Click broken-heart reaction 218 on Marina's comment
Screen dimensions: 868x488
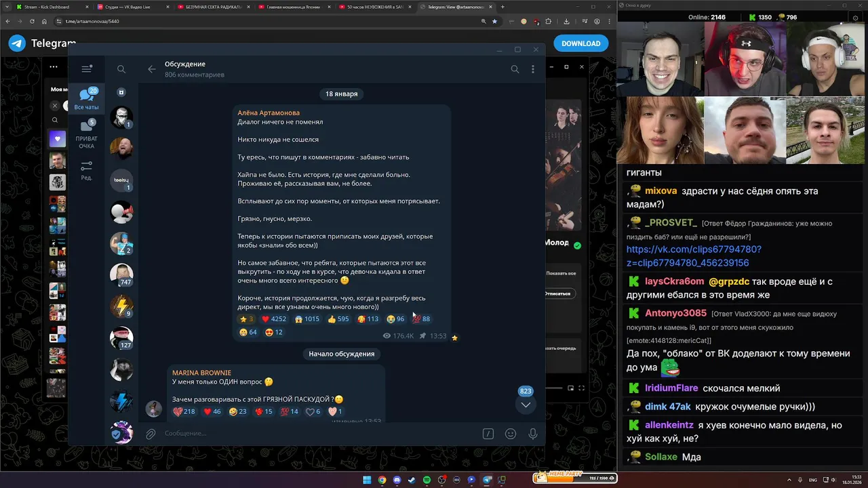(184, 411)
